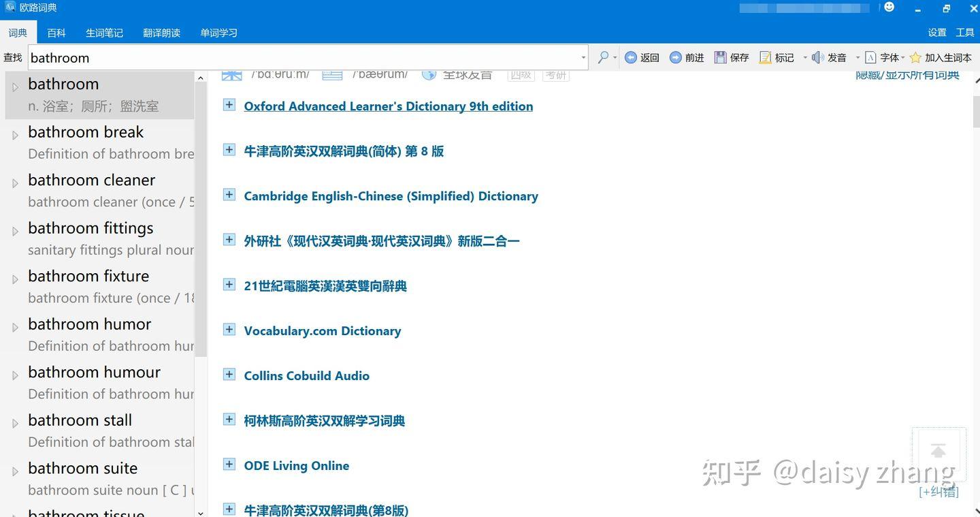Click the 字体 font icon
The height and width of the screenshot is (517, 980).
point(870,58)
